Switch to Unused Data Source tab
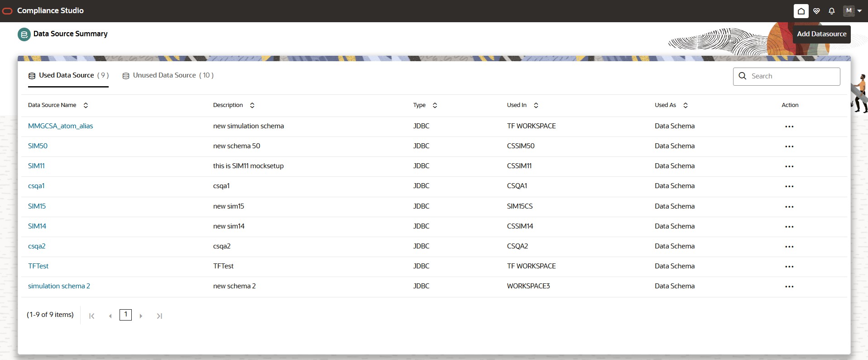The image size is (868, 360). (x=168, y=75)
